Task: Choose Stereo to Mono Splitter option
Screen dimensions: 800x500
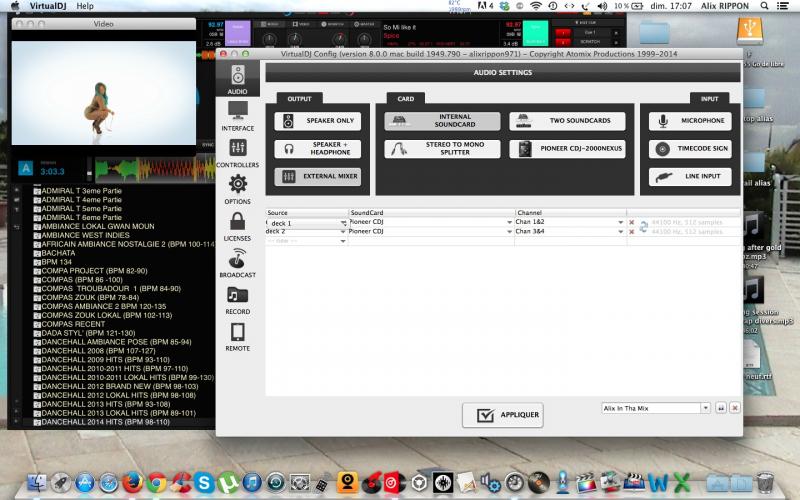Action: [442, 148]
